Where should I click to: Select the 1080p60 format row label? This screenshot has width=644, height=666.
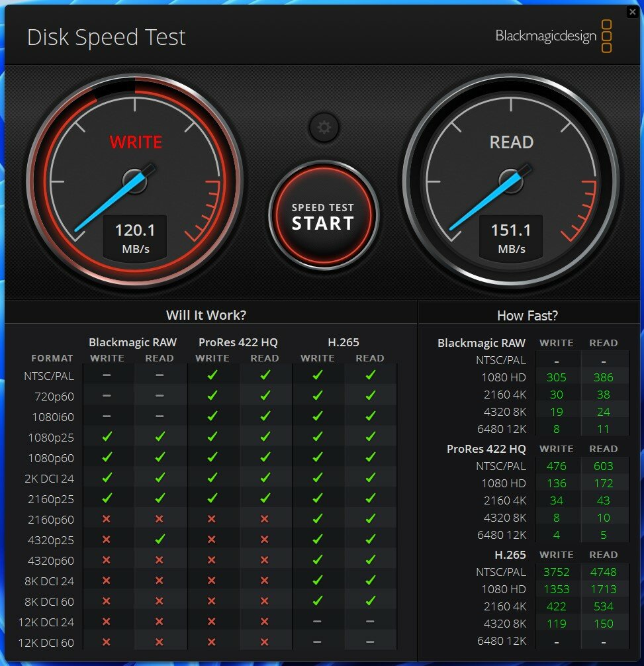coord(51,458)
